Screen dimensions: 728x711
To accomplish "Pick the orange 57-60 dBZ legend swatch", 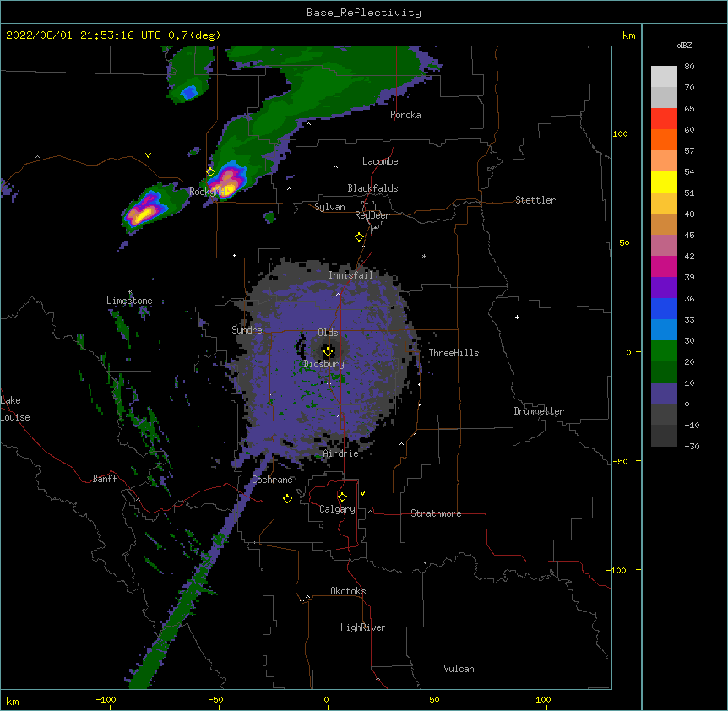I will point(664,139).
